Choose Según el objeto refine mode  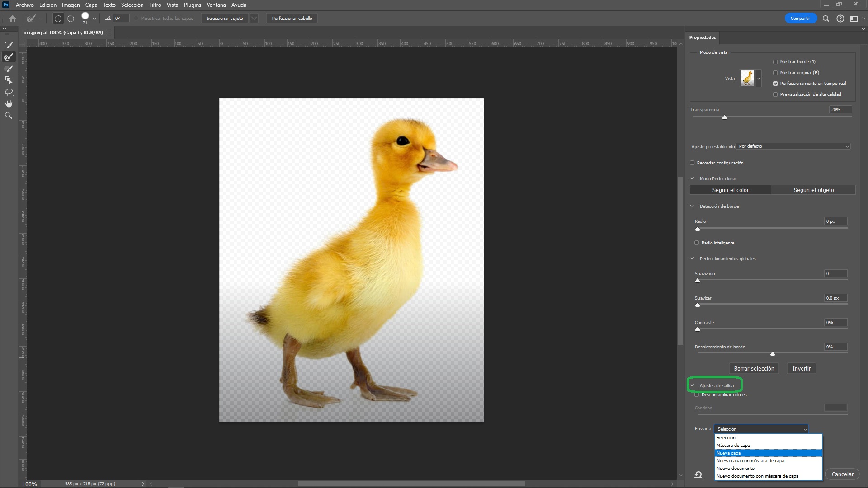point(813,190)
